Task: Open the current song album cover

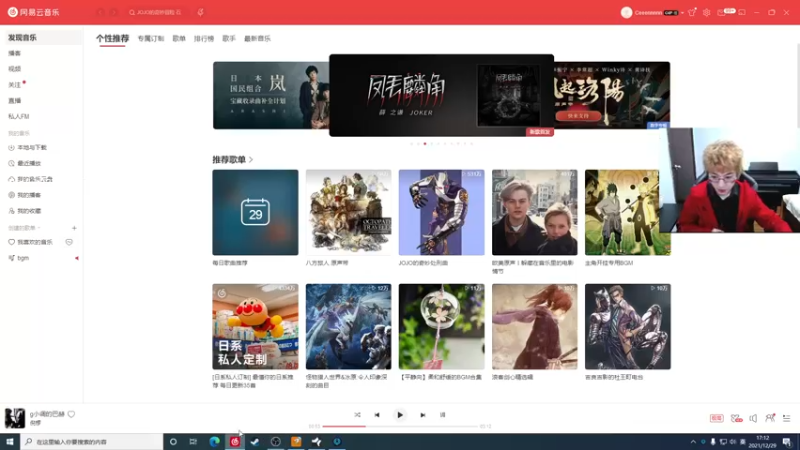Action: pyautogui.click(x=15, y=418)
